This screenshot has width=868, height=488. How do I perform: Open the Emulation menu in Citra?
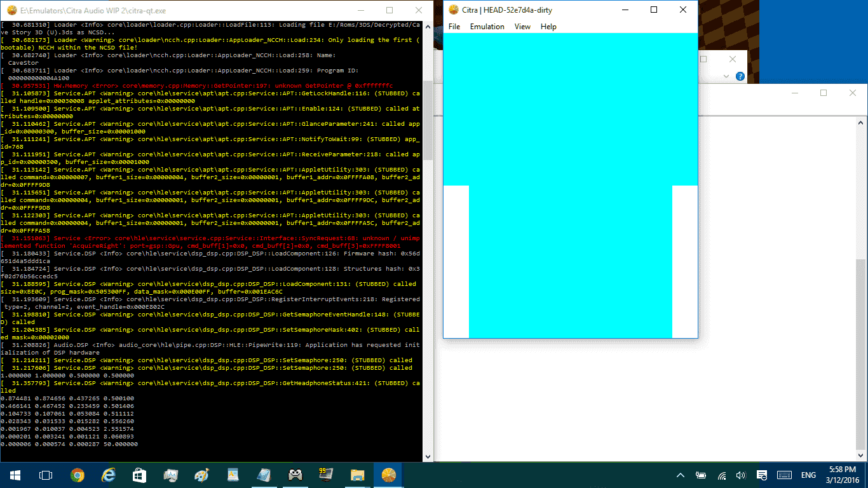pyautogui.click(x=487, y=27)
